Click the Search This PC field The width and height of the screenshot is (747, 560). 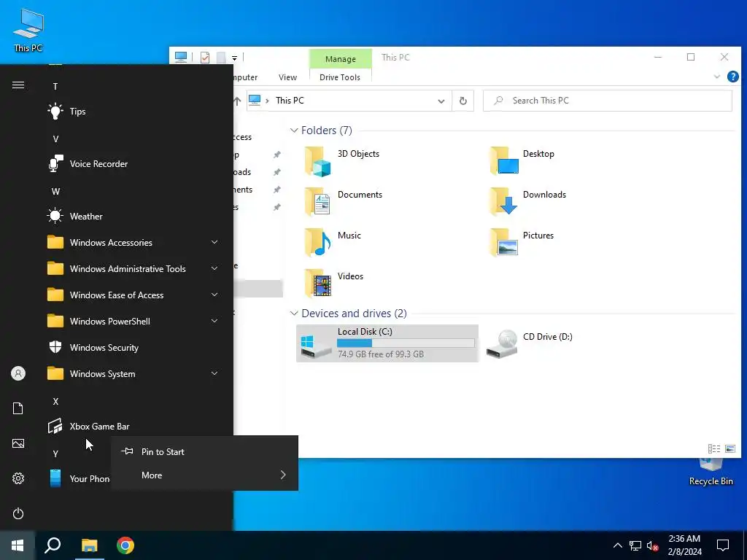pos(608,101)
